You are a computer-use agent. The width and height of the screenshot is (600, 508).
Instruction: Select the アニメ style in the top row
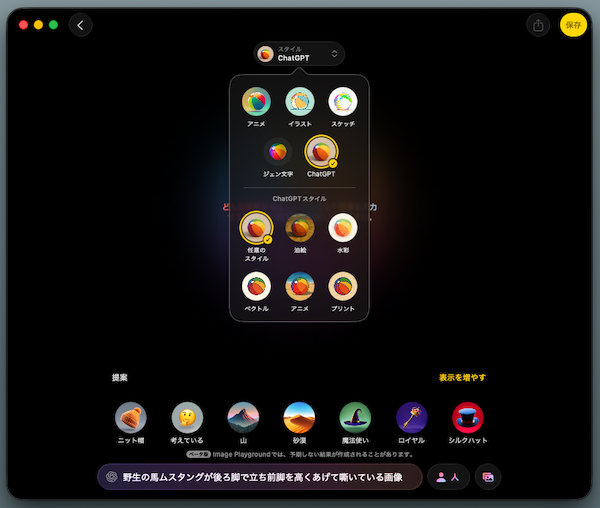click(256, 102)
